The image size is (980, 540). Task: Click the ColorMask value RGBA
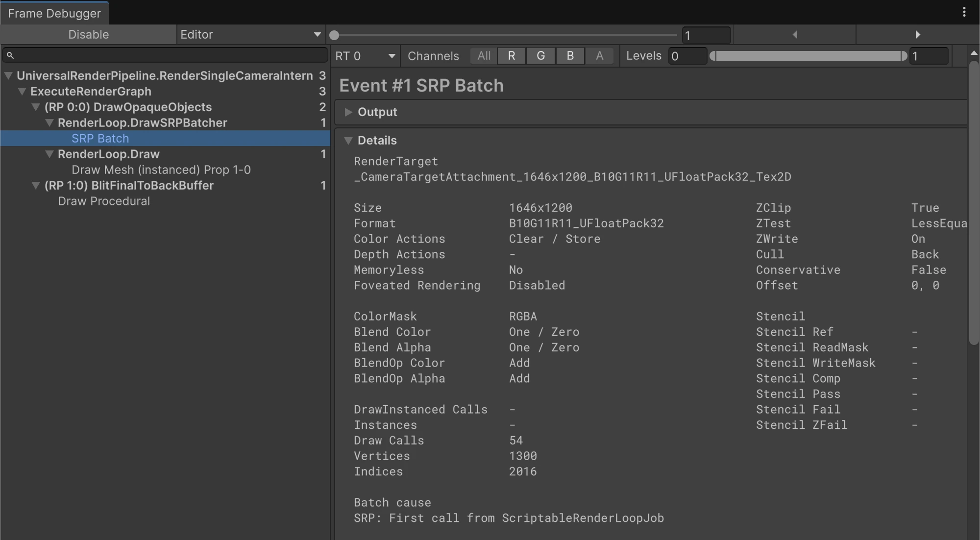tap(523, 317)
